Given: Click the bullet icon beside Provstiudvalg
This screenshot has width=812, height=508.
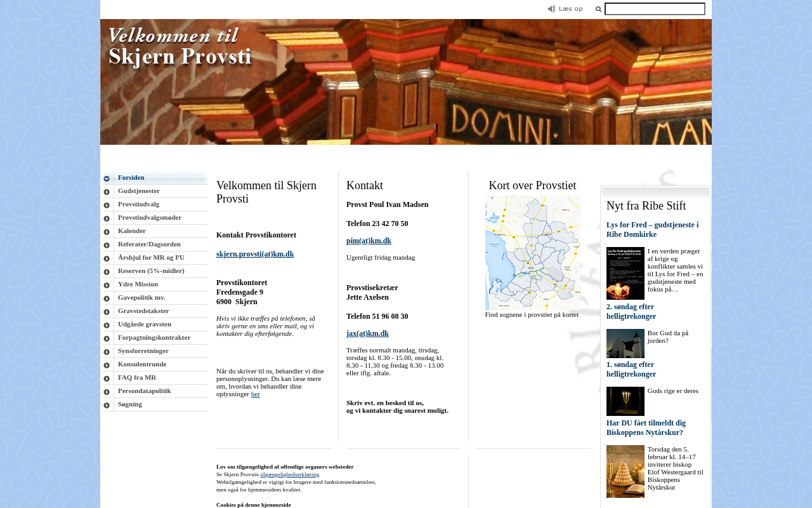Looking at the screenshot, I should pos(107,205).
